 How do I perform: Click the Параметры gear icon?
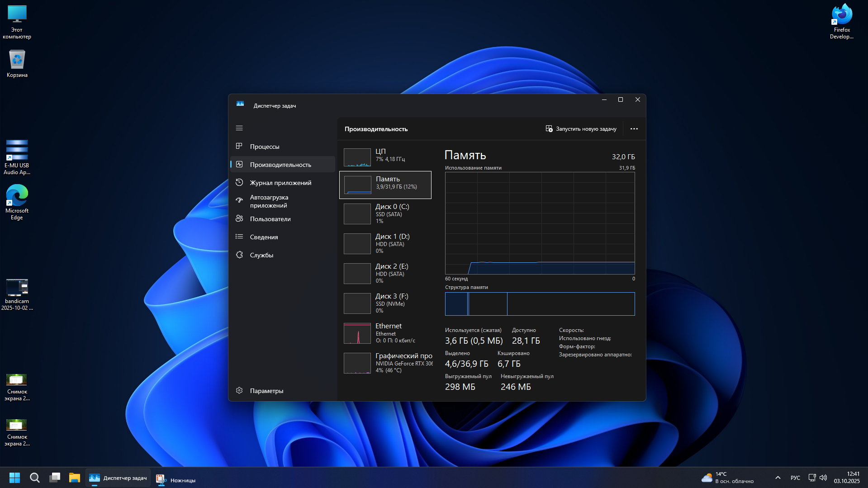239,390
